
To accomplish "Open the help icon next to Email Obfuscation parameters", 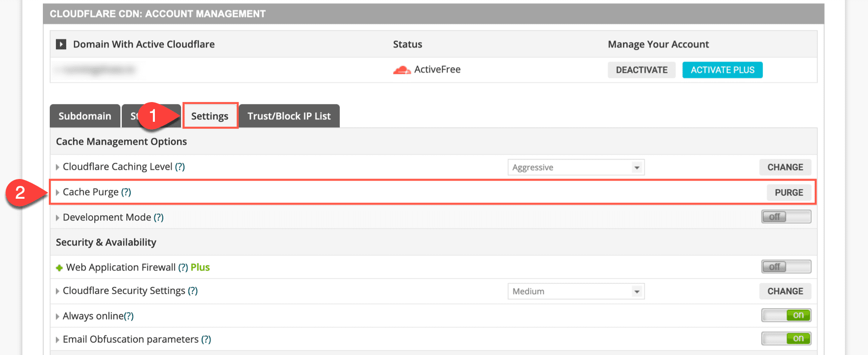I will click(206, 339).
